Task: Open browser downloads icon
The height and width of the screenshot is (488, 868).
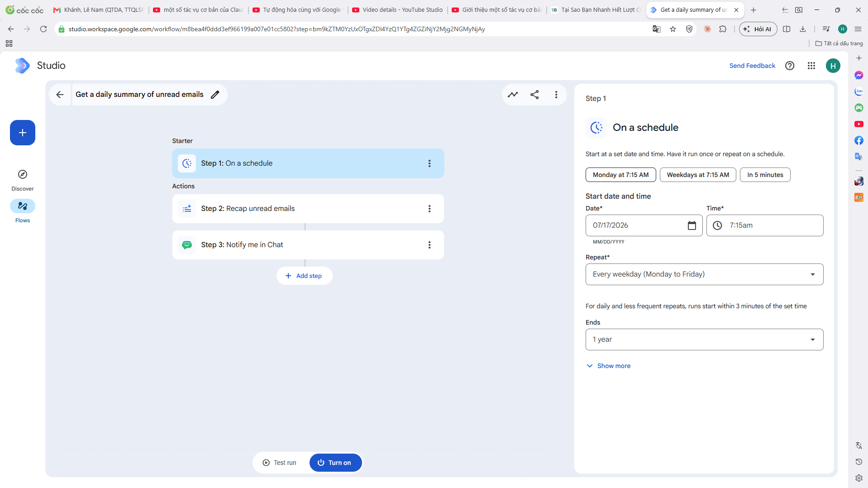Action: click(803, 29)
